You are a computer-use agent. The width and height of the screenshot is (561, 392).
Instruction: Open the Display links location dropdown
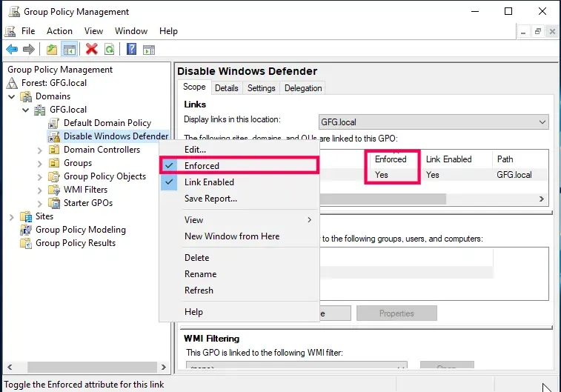434,122
